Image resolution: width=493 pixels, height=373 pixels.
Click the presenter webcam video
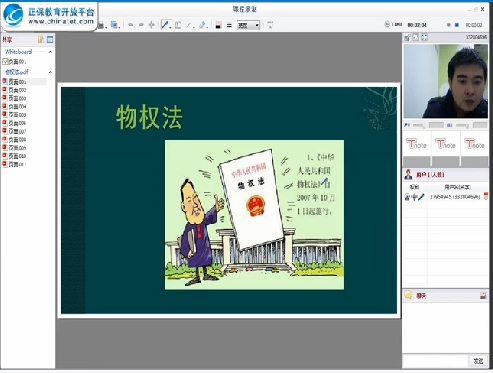446,81
